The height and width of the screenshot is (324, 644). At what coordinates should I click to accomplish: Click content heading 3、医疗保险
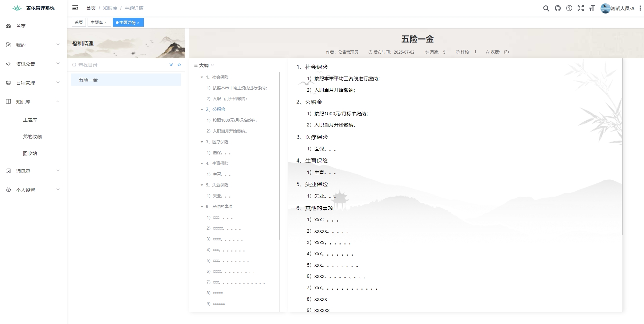coord(312,137)
